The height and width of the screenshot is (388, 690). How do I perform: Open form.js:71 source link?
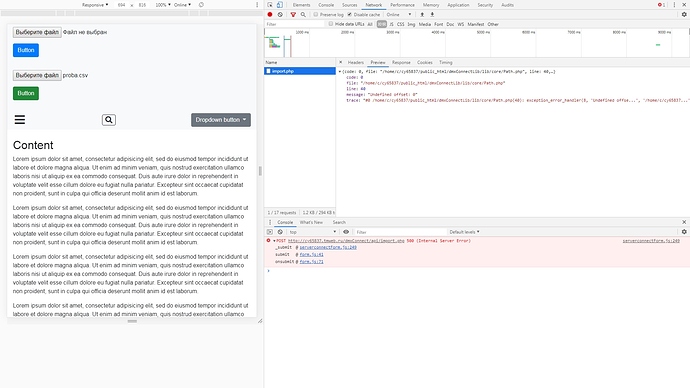312,262
